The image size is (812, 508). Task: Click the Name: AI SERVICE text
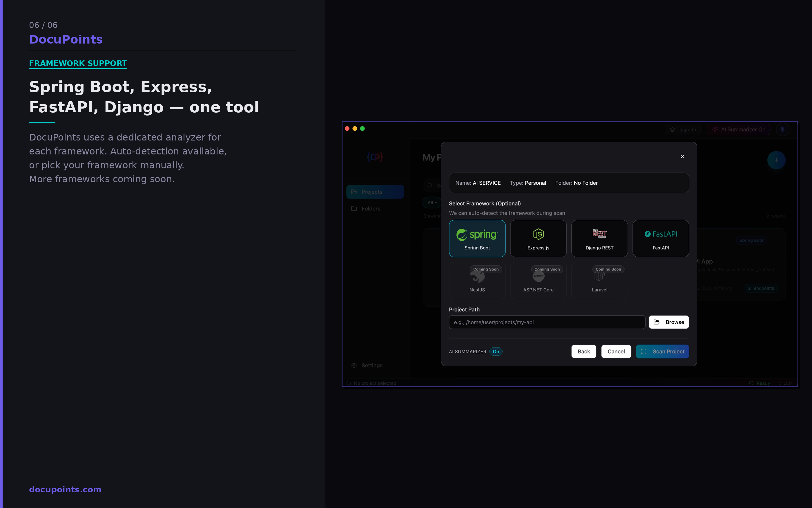pos(478,183)
